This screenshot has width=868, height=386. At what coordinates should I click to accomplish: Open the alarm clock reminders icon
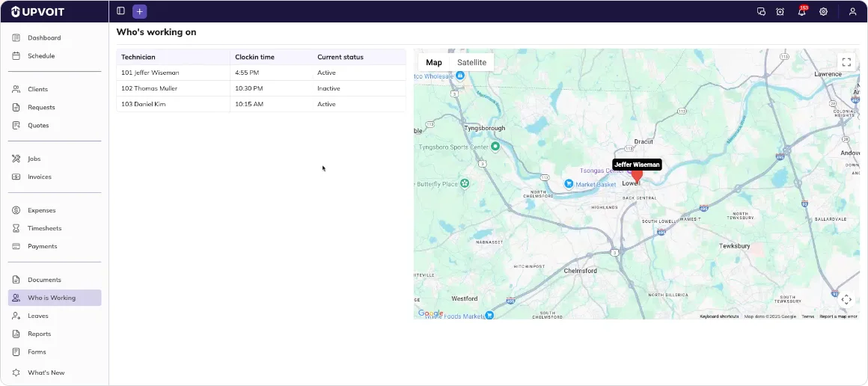click(x=780, y=12)
